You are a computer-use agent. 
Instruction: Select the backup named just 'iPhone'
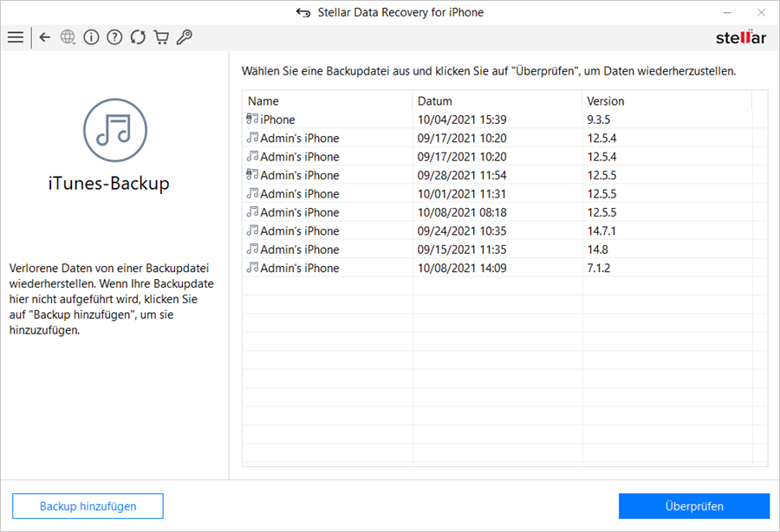click(x=277, y=120)
